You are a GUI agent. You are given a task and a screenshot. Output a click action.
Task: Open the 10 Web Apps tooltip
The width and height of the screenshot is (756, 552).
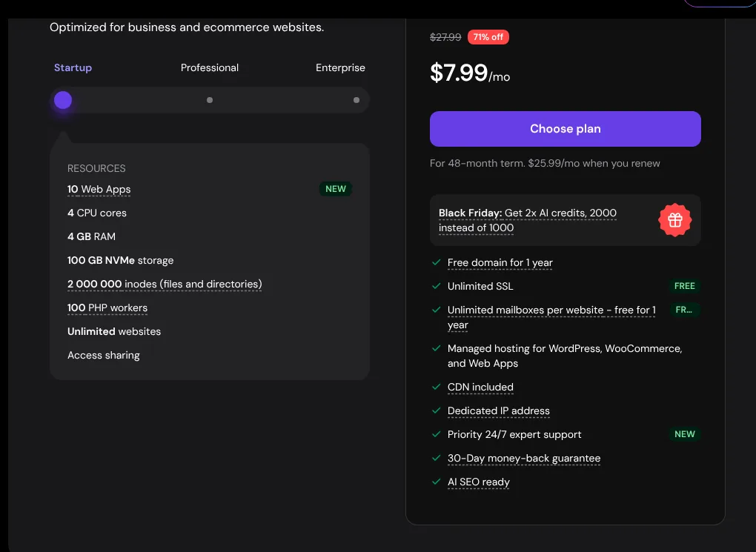[x=99, y=190]
